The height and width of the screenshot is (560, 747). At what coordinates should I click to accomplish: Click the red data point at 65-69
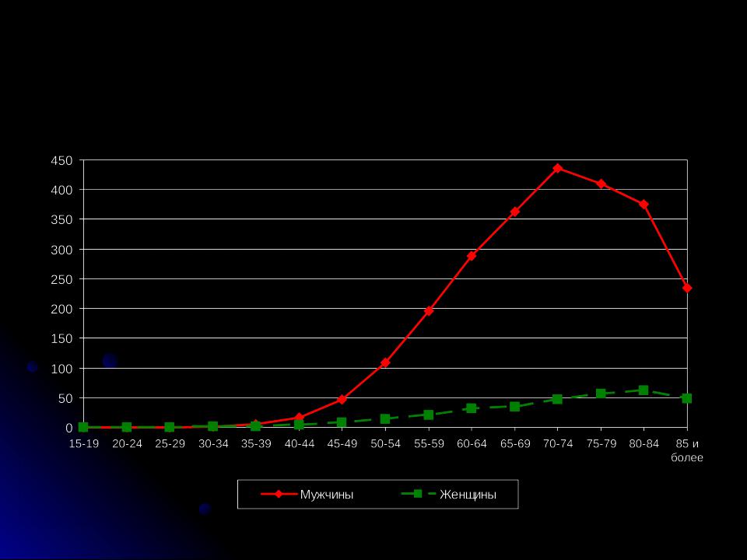tap(515, 212)
